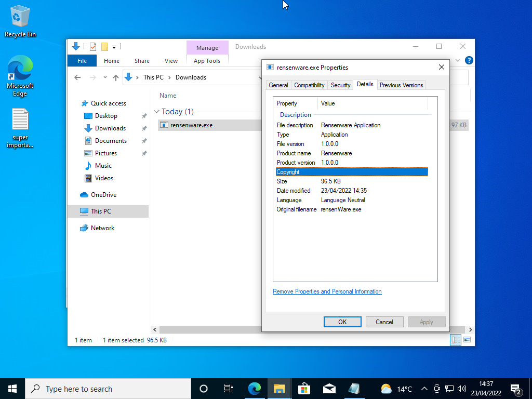Open the Mail app from the taskbar
The image size is (532, 399).
tap(329, 389)
